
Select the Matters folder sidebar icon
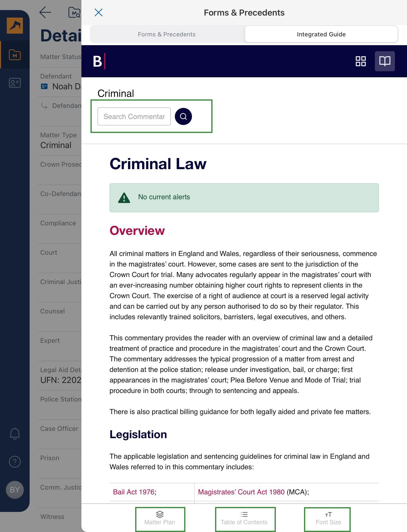point(15,55)
